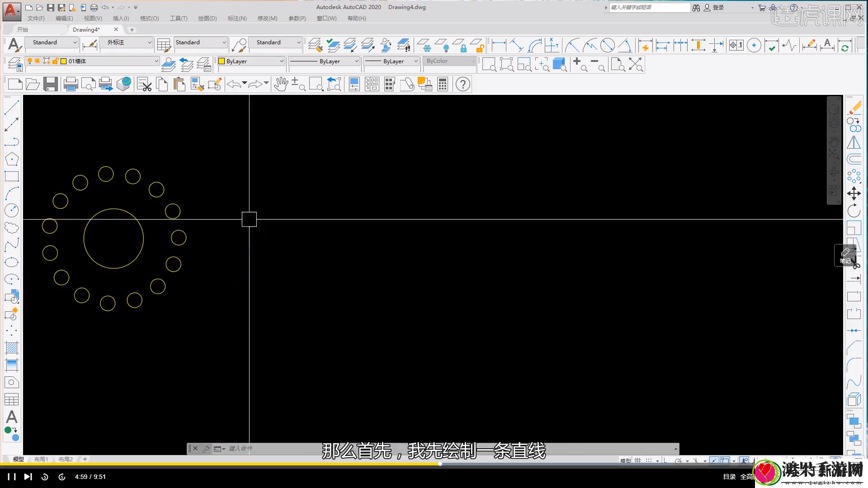Select the Polygon draw tool
868x488 pixels.
click(x=12, y=159)
